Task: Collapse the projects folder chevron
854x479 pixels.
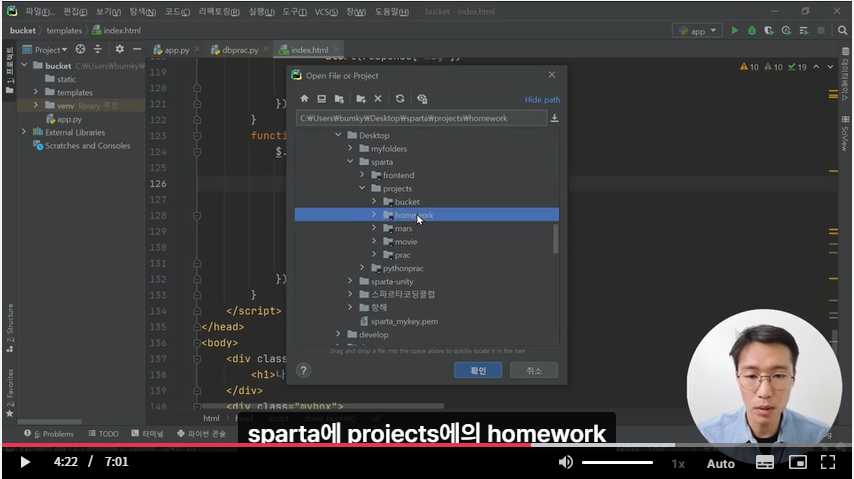Action: click(x=362, y=188)
